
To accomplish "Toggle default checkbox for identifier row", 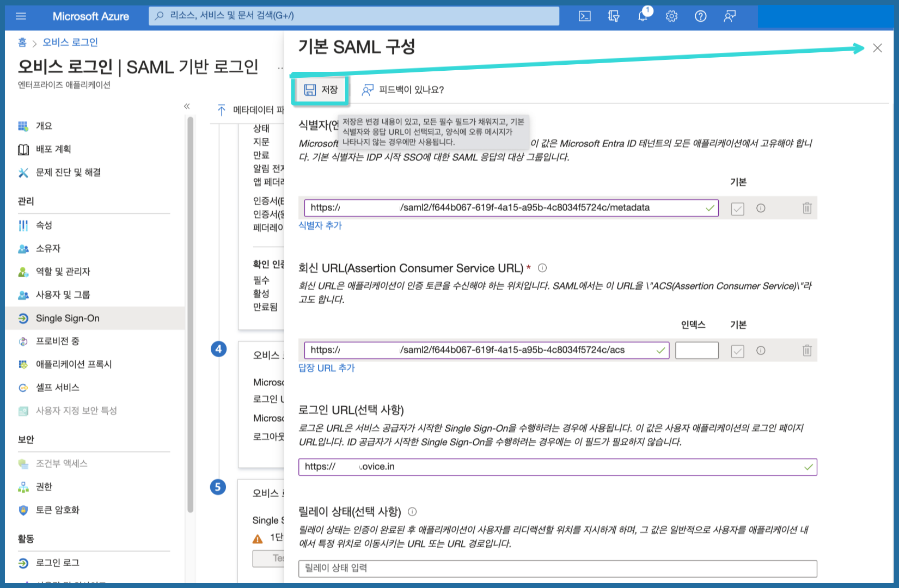I will click(x=737, y=209).
